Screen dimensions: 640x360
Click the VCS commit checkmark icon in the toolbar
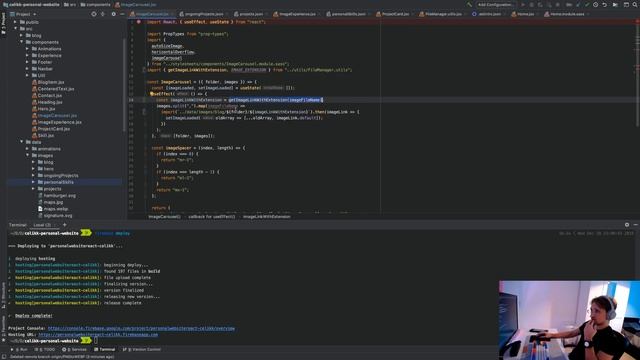(x=587, y=5)
